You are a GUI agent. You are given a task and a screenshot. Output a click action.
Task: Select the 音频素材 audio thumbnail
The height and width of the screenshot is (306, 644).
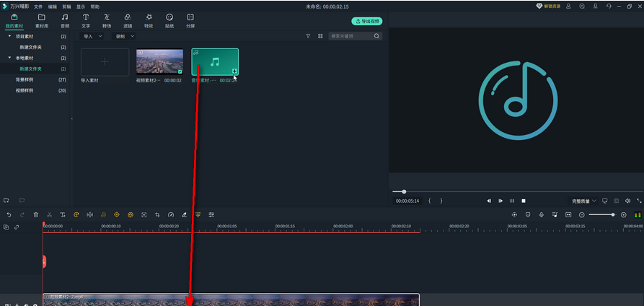(215, 61)
